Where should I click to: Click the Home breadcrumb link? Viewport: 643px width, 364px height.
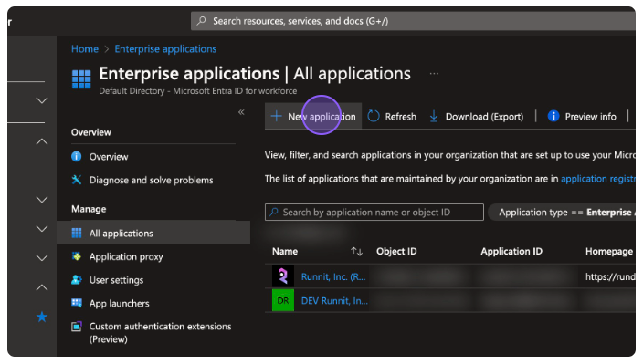[x=85, y=49]
